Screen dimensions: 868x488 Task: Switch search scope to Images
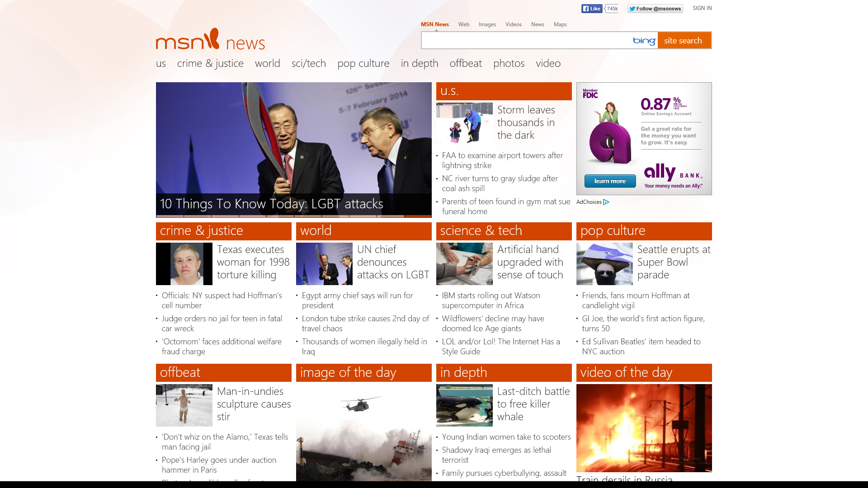487,24
